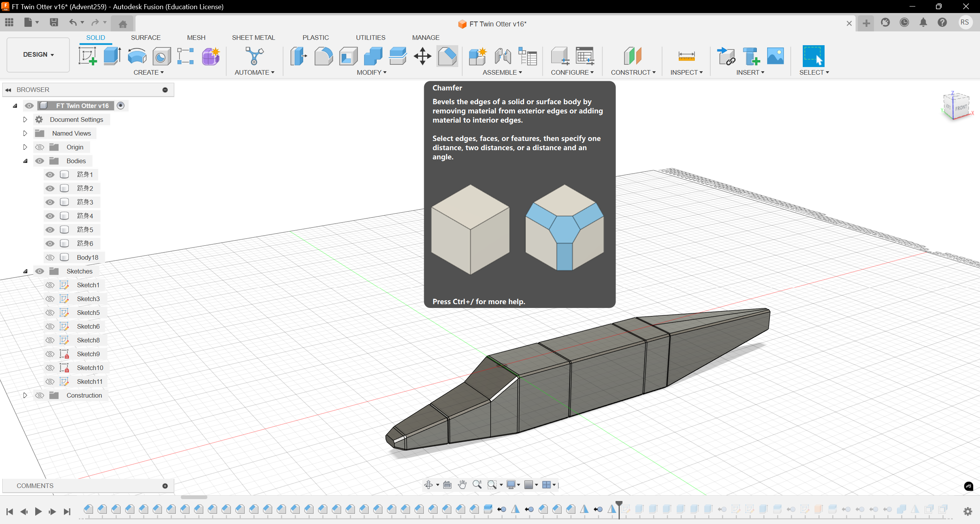Collapse the BROWSER panel
This screenshot has height=524, width=980.
point(8,90)
